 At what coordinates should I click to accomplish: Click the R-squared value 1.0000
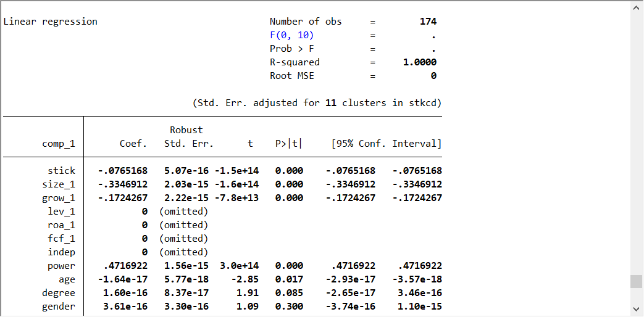tap(419, 62)
